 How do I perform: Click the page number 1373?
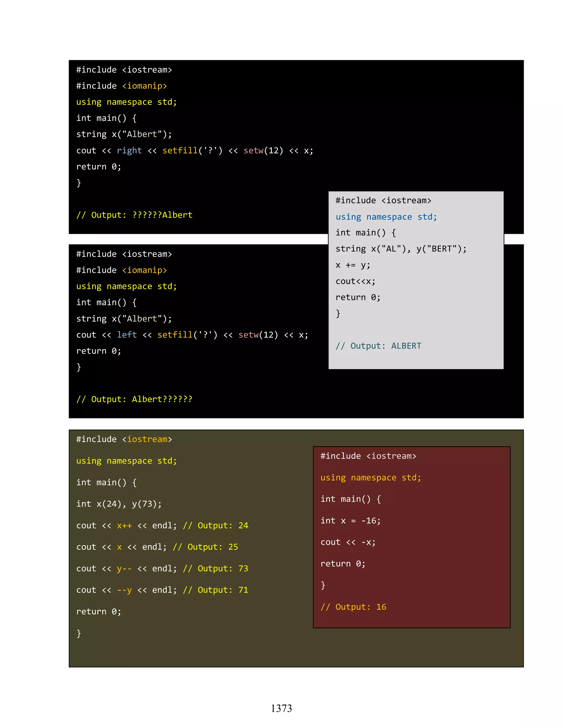pos(281,708)
